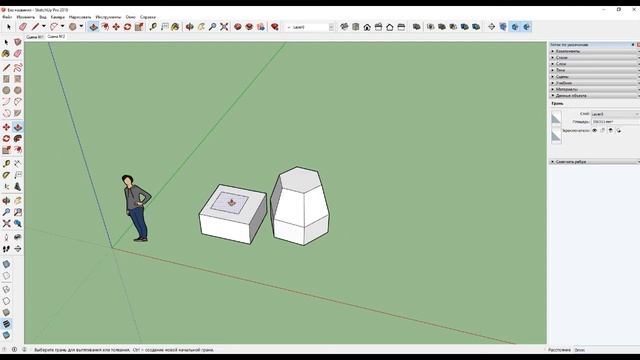
Task: Click back face material swatch in Entity Info
Action: 556,136
